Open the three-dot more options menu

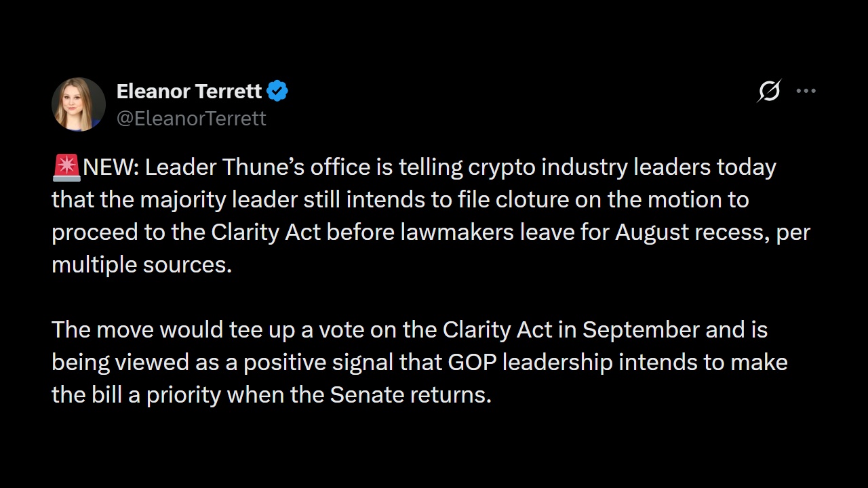pos(806,91)
